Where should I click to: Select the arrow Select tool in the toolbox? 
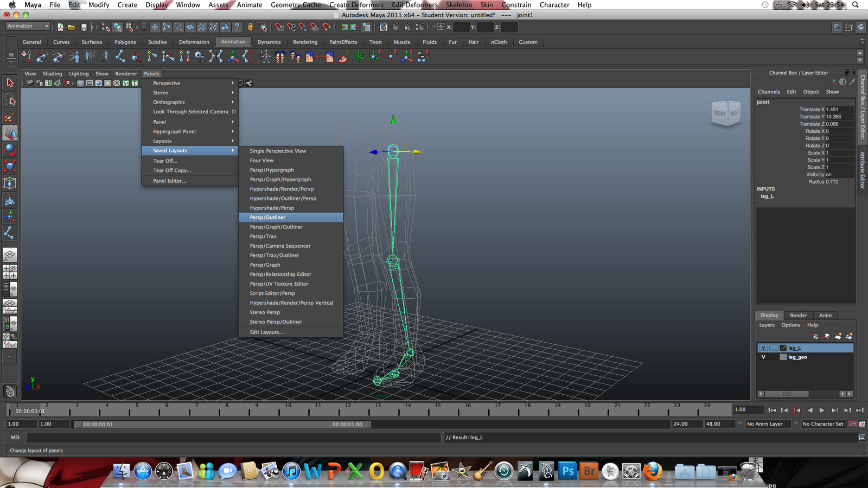click(9, 82)
